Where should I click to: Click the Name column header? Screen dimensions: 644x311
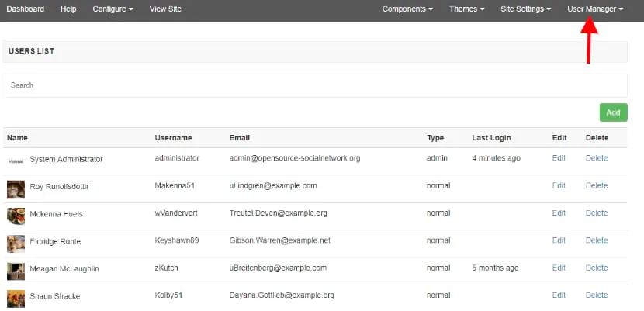(x=17, y=138)
